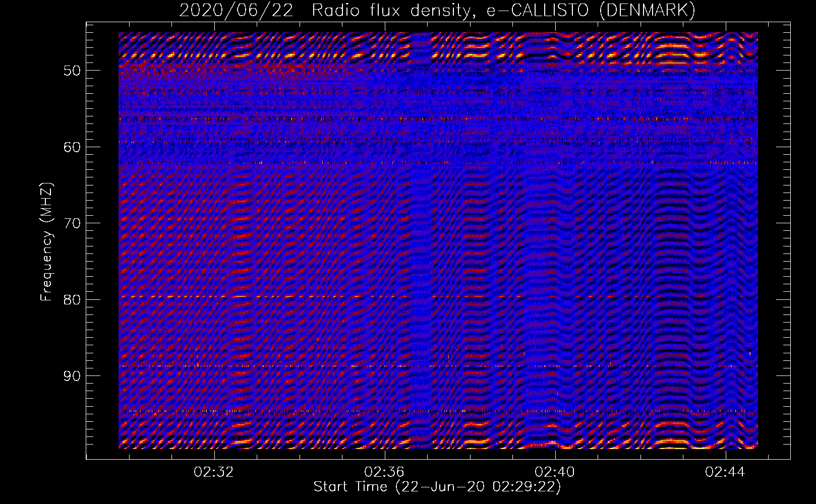This screenshot has width=816, height=504.
Task: Click the 90 frequency tick label
Action: pyautogui.click(x=72, y=376)
